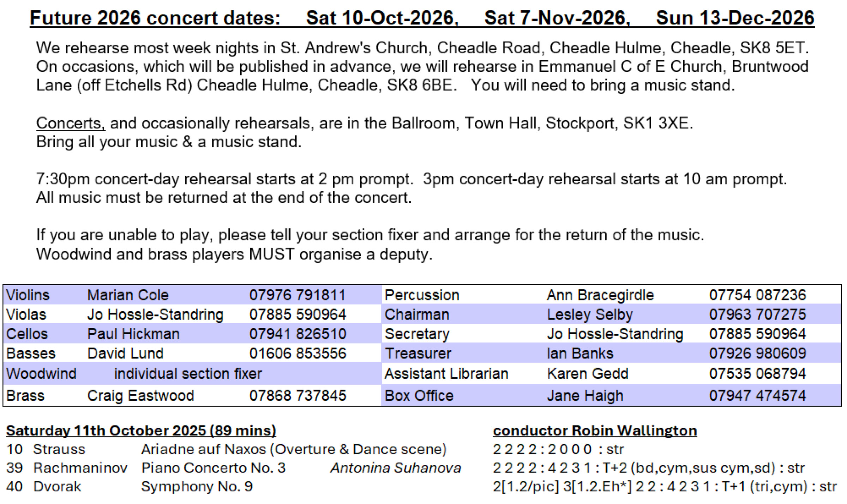Click the "Sun 13-Dec-2026" concert date
Image resolution: width=847 pixels, height=504 pixels.
[735, 18]
